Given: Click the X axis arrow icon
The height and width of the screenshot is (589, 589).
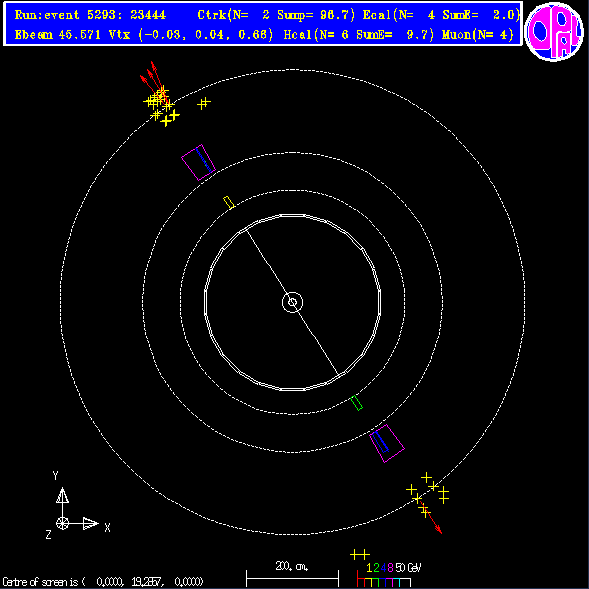Looking at the screenshot, I should click(x=90, y=523).
